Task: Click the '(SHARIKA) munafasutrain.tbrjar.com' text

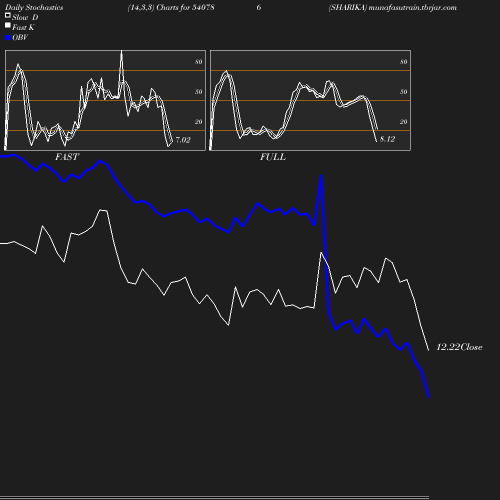Action: [x=393, y=7]
